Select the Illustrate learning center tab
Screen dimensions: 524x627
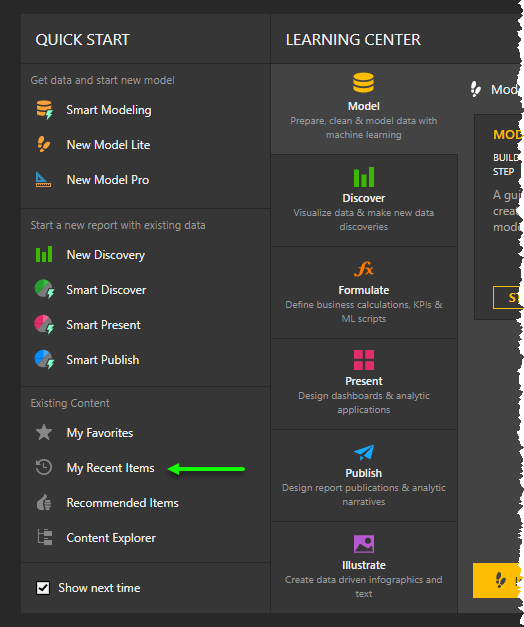[364, 567]
